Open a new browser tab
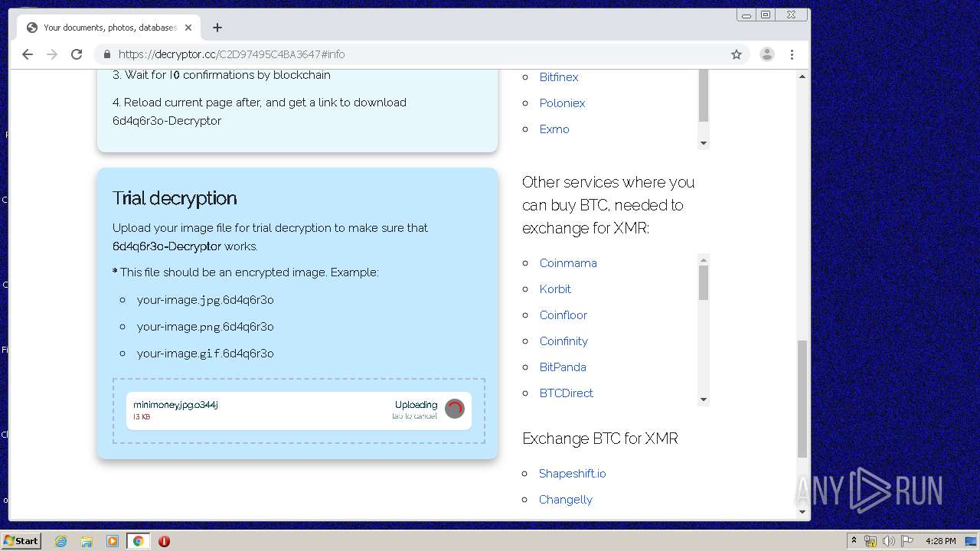Viewport: 980px width, 551px height. coord(217,28)
